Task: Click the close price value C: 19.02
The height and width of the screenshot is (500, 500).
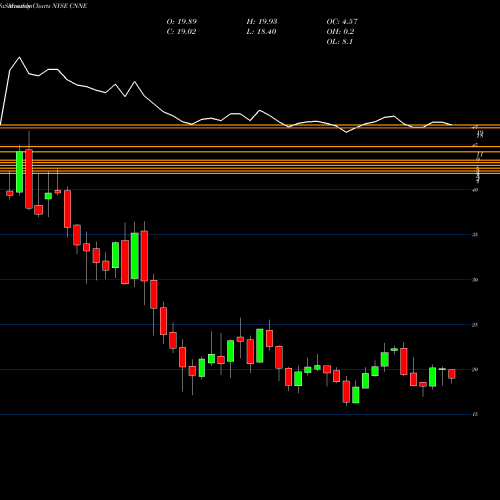Action: tap(181, 32)
